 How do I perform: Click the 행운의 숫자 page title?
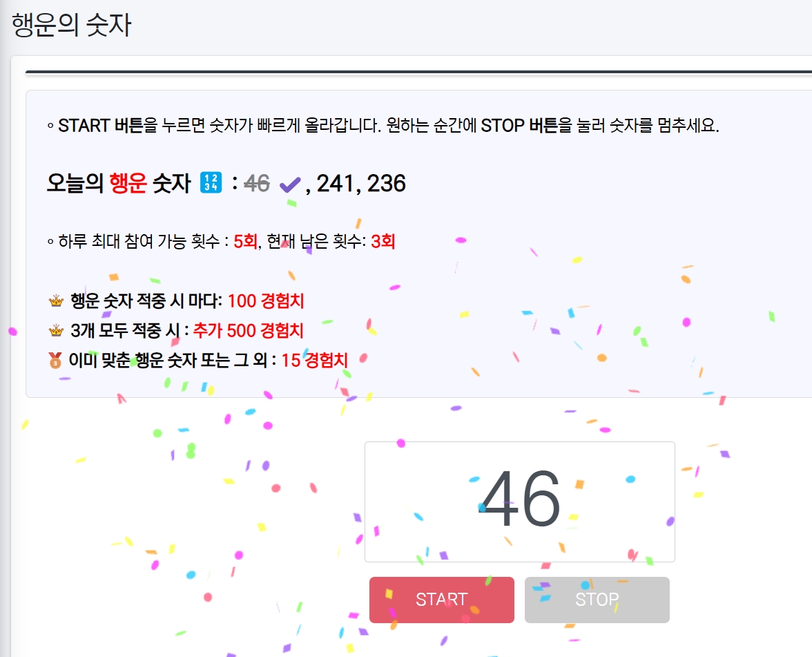pyautogui.click(x=72, y=25)
